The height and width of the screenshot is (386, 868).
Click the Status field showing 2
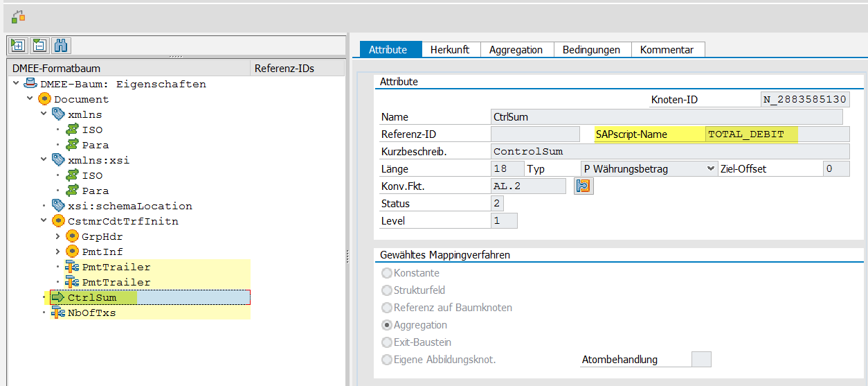point(497,203)
